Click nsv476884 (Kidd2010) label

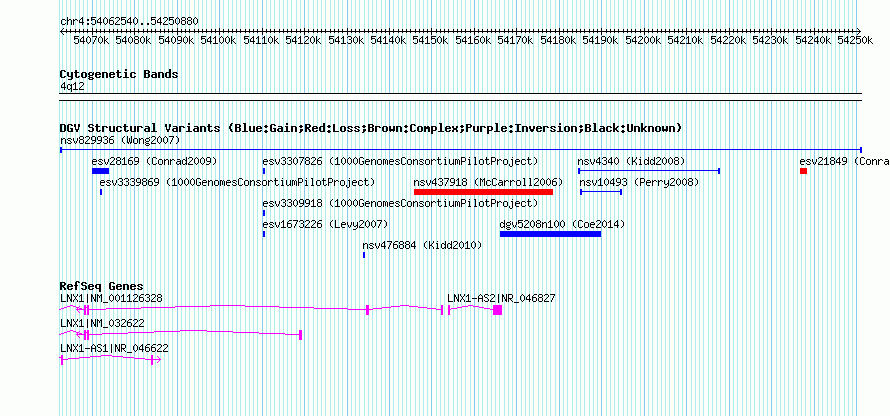coord(422,245)
